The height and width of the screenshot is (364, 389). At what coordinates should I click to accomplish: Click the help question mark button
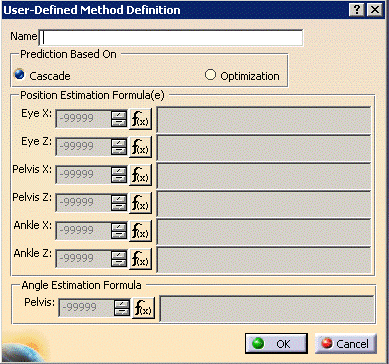click(357, 10)
